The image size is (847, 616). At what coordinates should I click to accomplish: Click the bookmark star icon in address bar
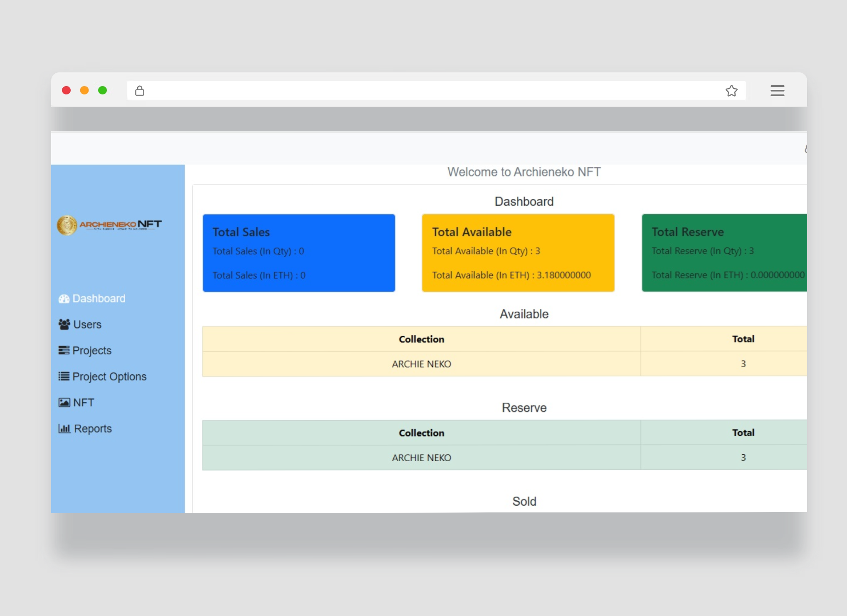(x=731, y=91)
